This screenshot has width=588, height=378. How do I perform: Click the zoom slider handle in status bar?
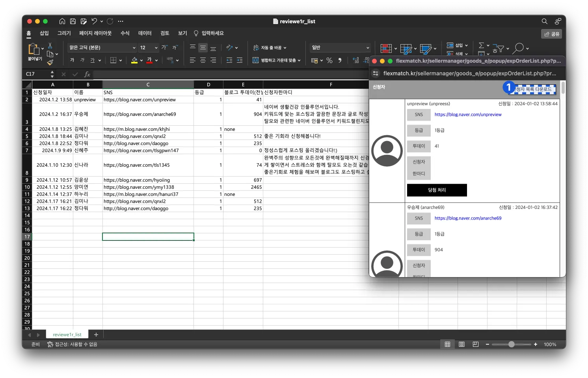pyautogui.click(x=511, y=344)
